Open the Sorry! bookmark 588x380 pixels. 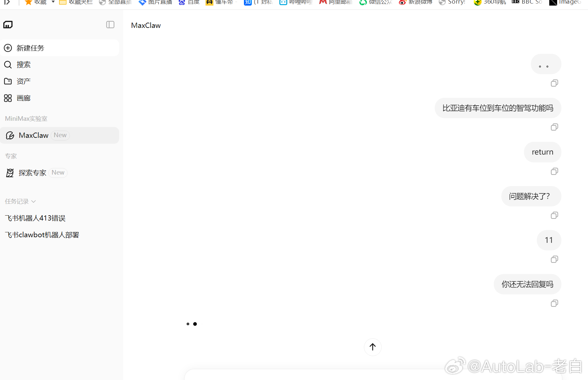pos(452,2)
